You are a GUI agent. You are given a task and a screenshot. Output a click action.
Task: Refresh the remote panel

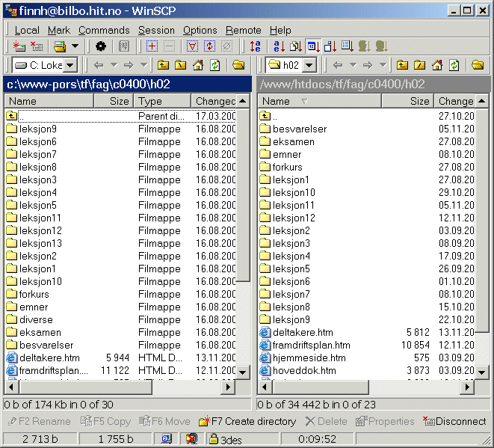tap(454, 65)
